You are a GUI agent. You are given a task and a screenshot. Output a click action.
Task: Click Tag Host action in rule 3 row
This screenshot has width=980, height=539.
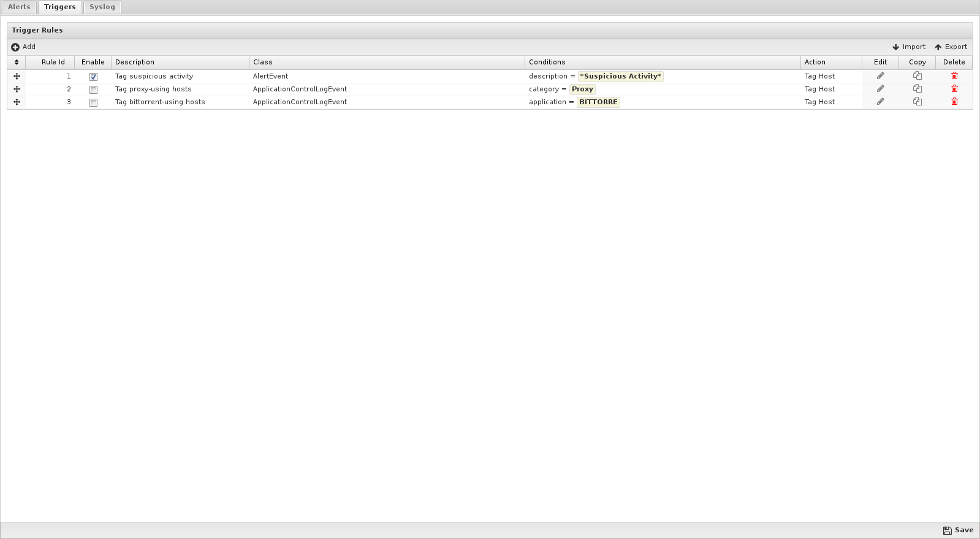click(x=819, y=102)
